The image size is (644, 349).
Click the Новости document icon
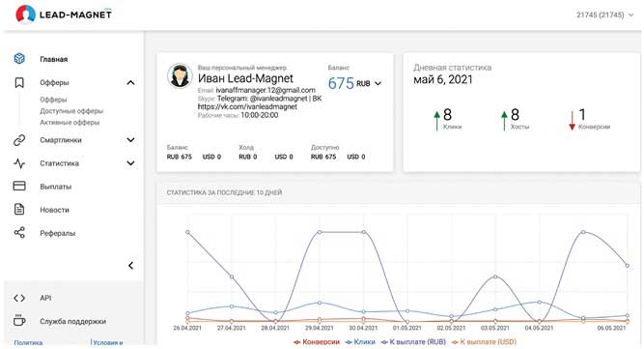pyautogui.click(x=19, y=210)
